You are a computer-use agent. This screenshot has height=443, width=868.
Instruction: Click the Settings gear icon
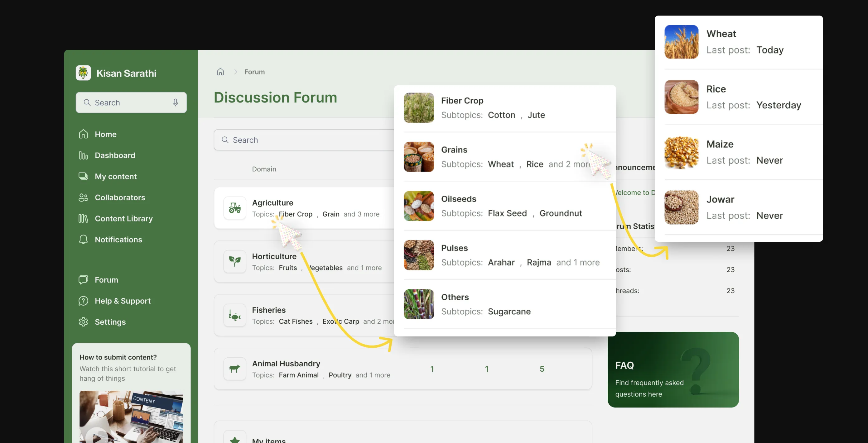83,322
